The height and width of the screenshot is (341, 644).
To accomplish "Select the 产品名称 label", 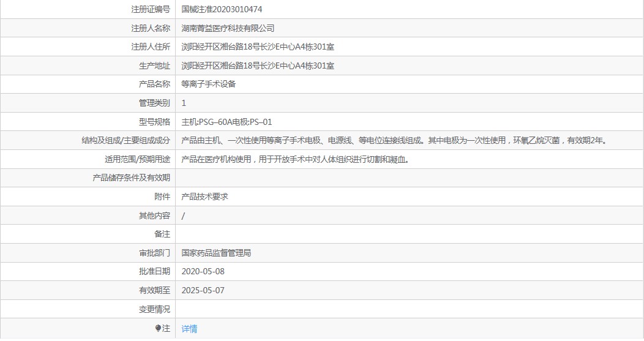I will point(154,84).
